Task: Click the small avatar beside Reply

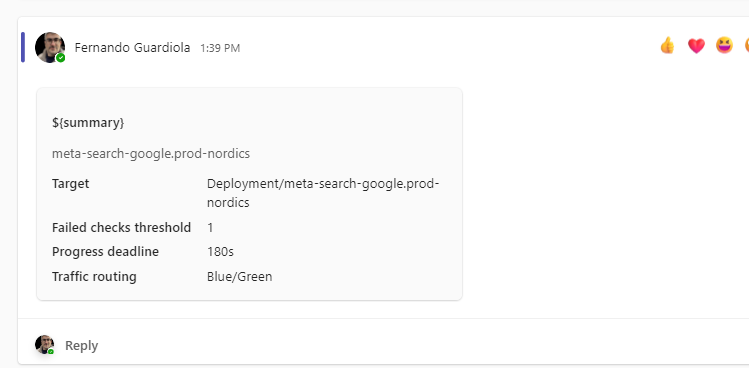Action: tap(44, 345)
